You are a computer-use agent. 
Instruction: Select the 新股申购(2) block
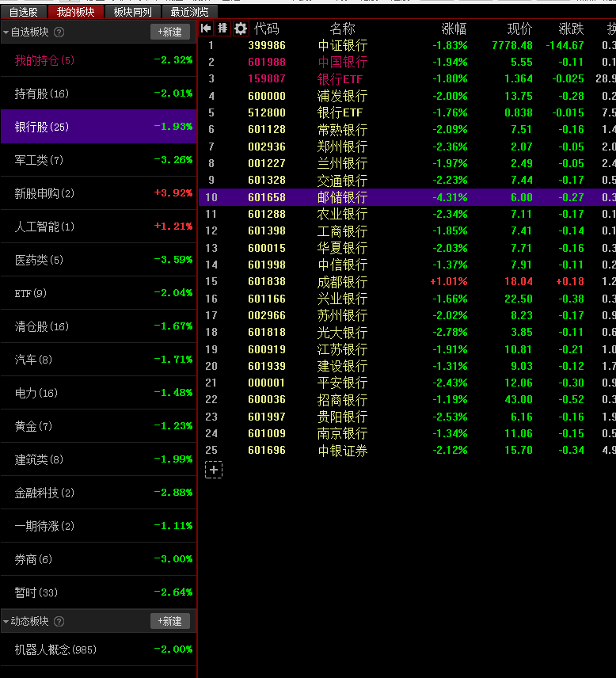[98, 193]
